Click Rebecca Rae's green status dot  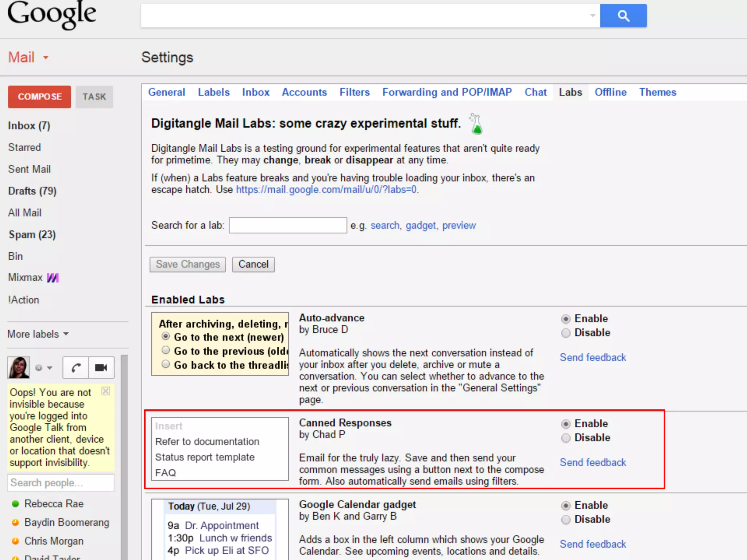pyautogui.click(x=15, y=504)
